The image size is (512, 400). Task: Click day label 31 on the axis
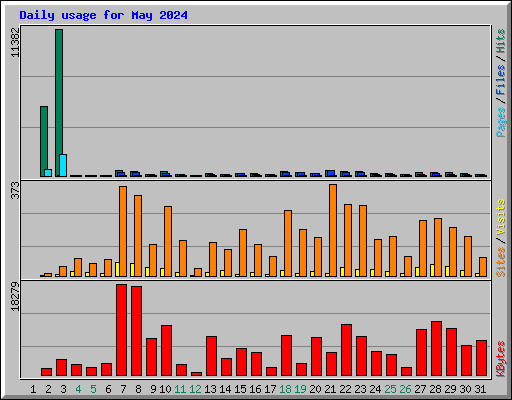tap(480, 389)
